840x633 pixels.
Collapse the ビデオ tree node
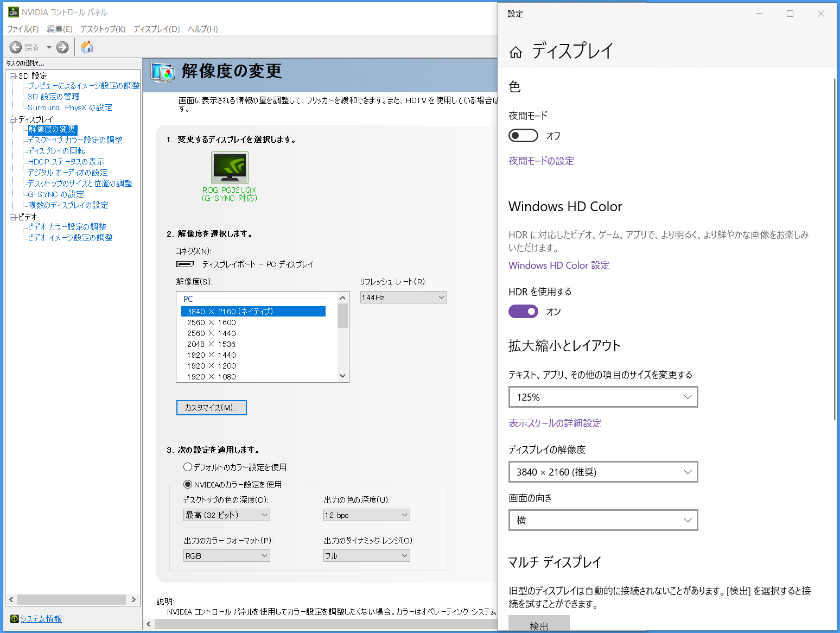(13, 217)
